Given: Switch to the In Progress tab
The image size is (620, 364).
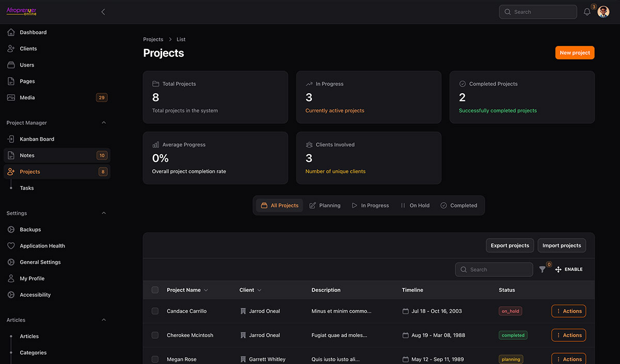Looking at the screenshot, I should [x=370, y=205].
